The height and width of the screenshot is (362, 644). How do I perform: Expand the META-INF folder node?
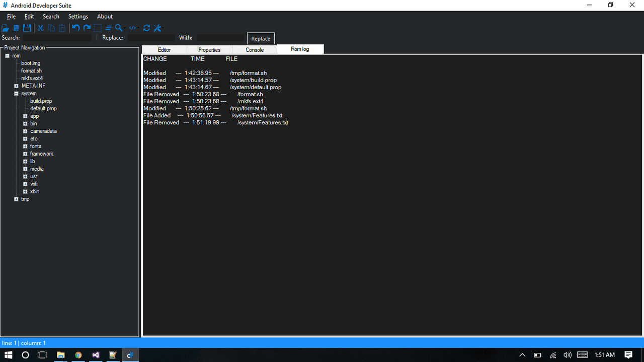point(16,86)
